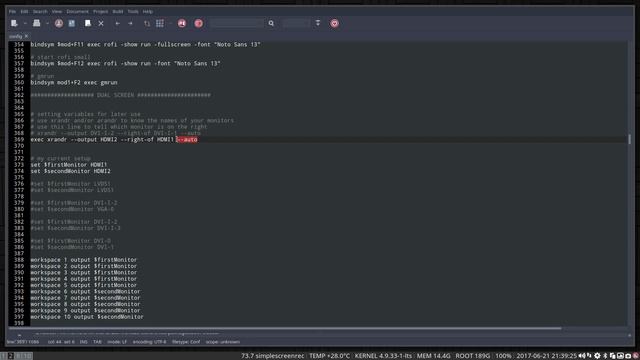Click line 393 'workspace 6 output $secondMonitor'
640x360 pixels.
coord(85,291)
